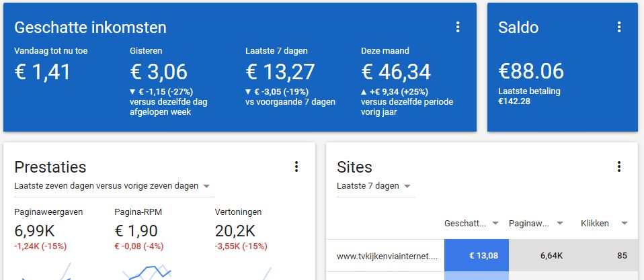The image size is (644, 280).
Task: Expand the Prestaties period comparison dropdown
Action: tap(114, 186)
